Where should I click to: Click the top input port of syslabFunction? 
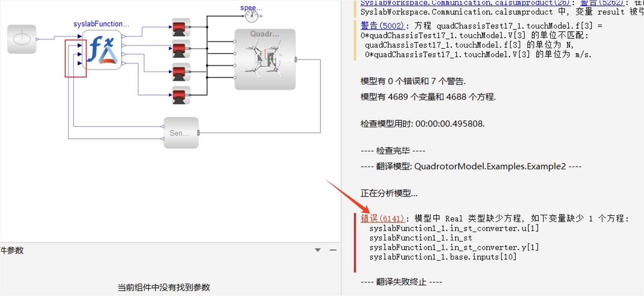click(80, 37)
